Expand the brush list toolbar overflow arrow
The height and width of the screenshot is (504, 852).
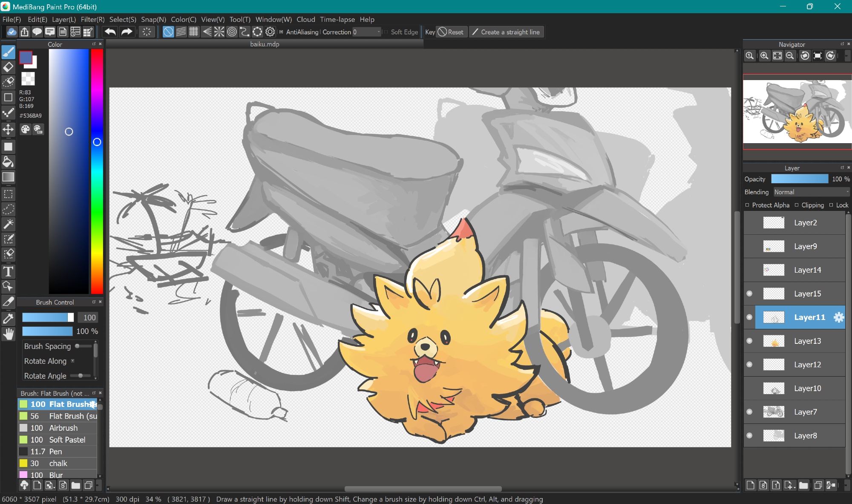[98, 485]
